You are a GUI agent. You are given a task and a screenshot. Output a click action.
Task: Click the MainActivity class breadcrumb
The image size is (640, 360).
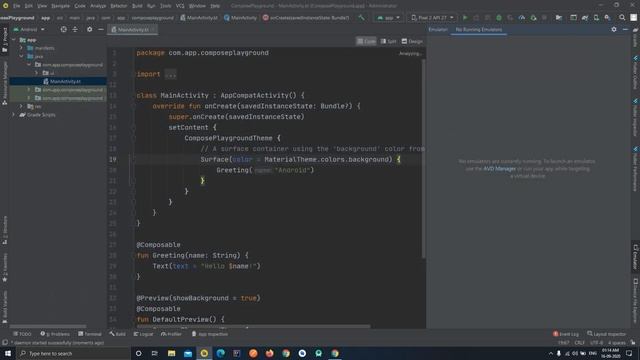pyautogui.click(x=240, y=18)
